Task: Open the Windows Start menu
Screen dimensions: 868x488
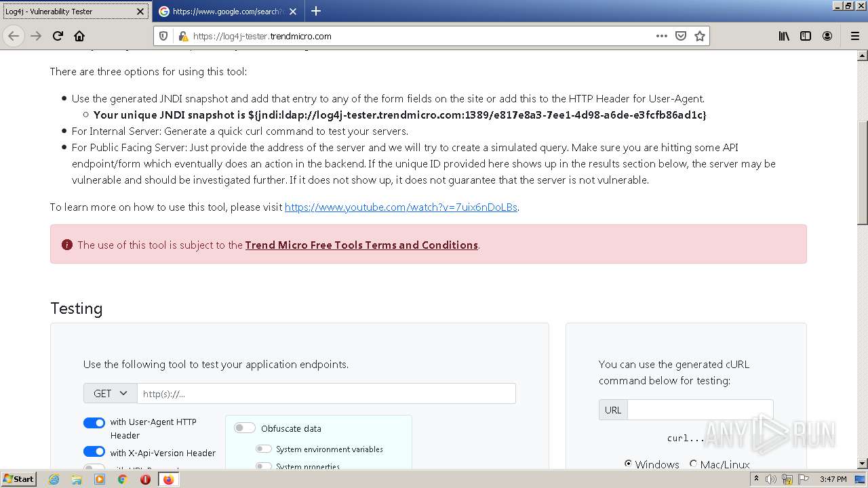Action: pos(19,479)
